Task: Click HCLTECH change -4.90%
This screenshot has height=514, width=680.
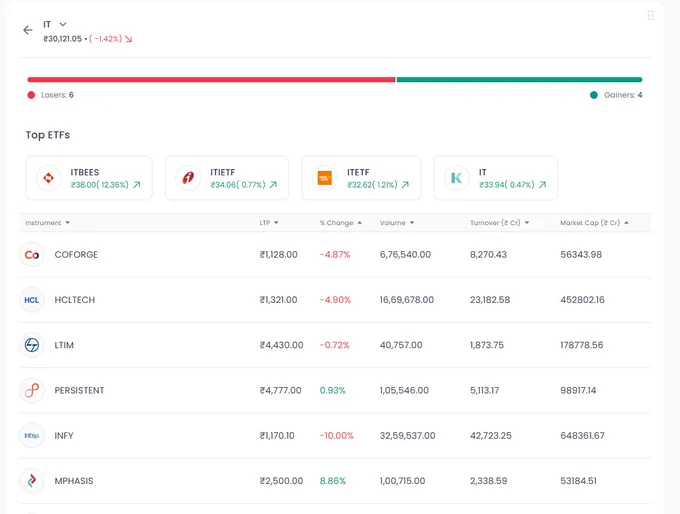Action: pos(335,300)
